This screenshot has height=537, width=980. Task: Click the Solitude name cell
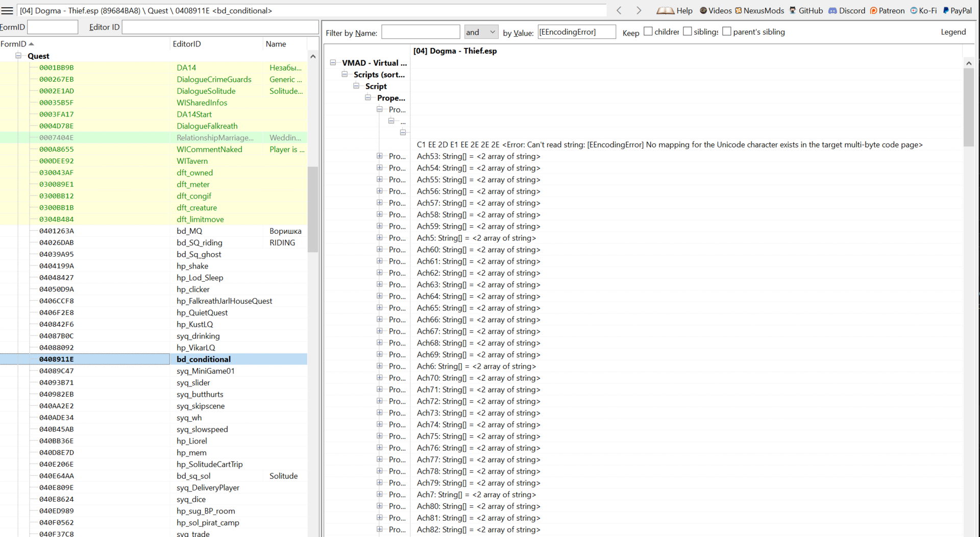[283, 476]
